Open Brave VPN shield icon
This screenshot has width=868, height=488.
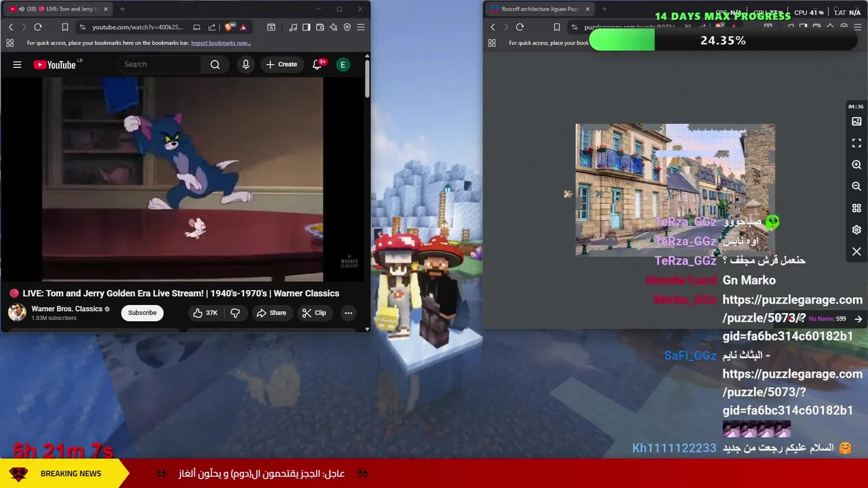point(347,27)
